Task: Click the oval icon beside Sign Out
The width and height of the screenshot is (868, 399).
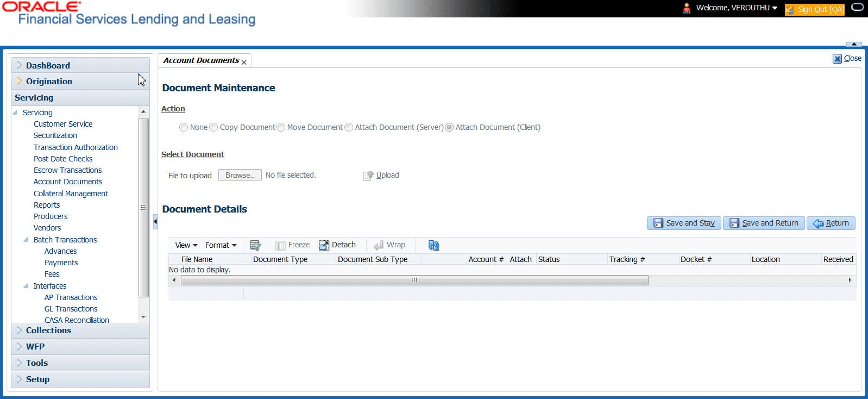Action: (x=857, y=8)
